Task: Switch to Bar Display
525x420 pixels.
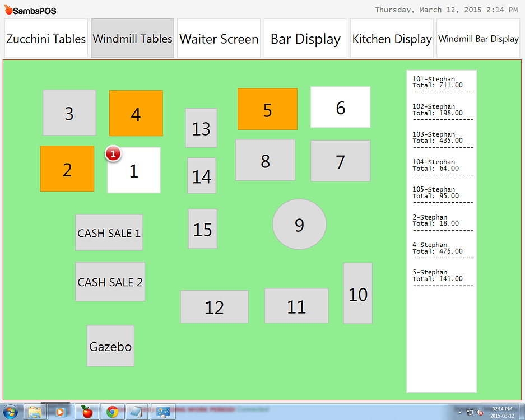Action: pyautogui.click(x=305, y=38)
